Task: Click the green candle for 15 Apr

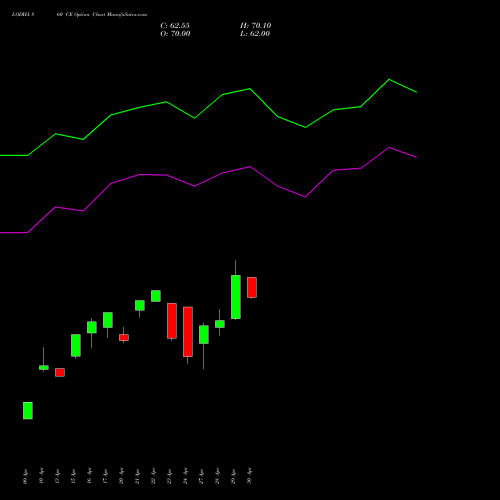Action: [76, 345]
